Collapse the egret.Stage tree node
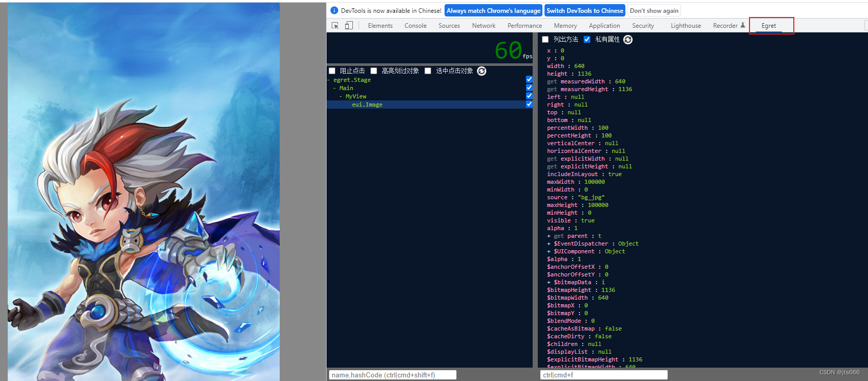Image resolution: width=868 pixels, height=381 pixels. [x=329, y=80]
